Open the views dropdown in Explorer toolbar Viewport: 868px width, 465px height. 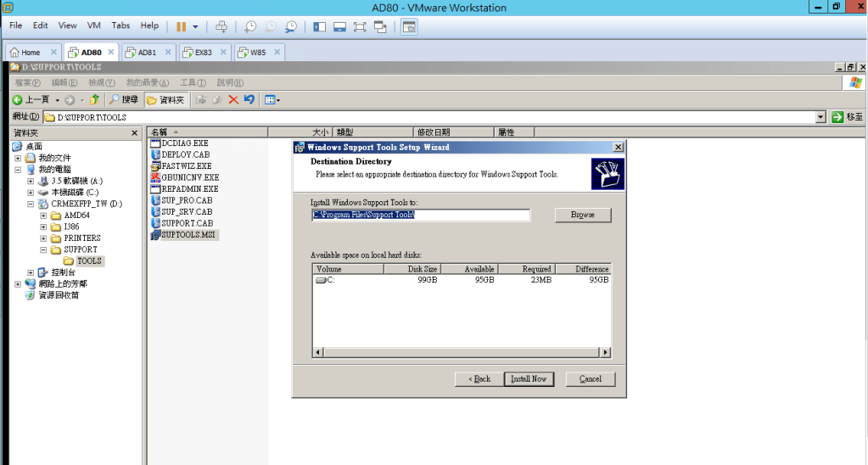(272, 99)
